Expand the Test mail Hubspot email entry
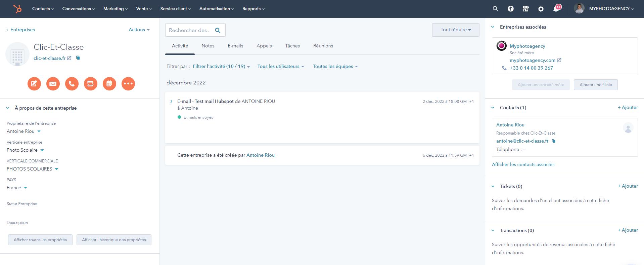 (x=171, y=101)
